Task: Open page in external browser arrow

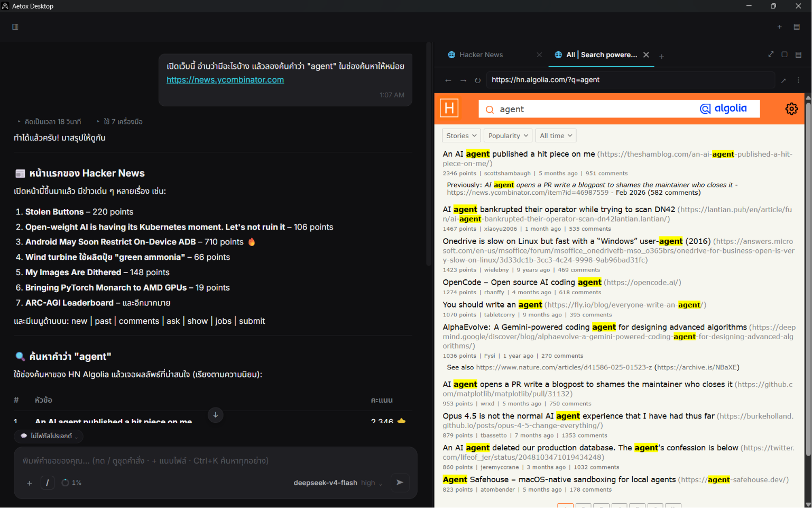Action: 783,80
